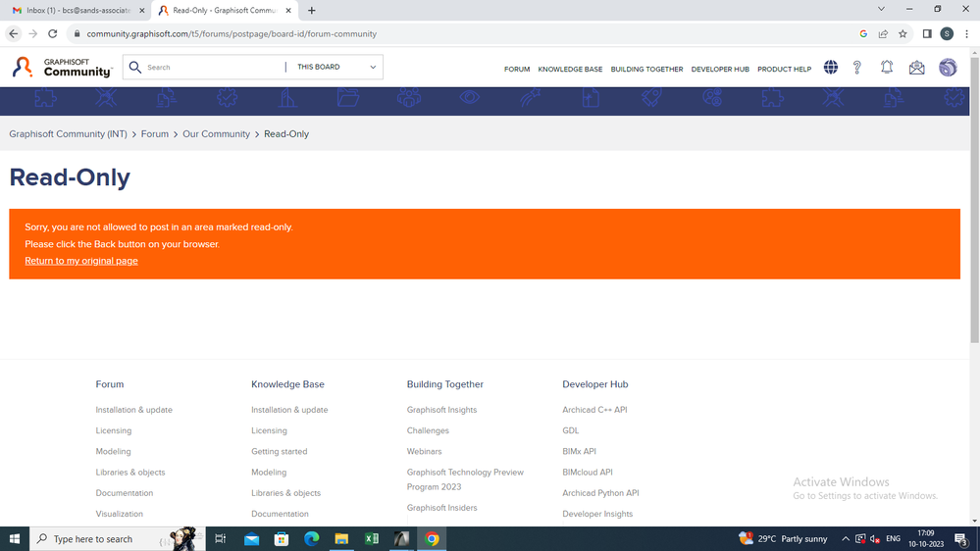Image resolution: width=980 pixels, height=551 pixels.
Task: Go to Our Community breadcrumb
Action: point(216,133)
